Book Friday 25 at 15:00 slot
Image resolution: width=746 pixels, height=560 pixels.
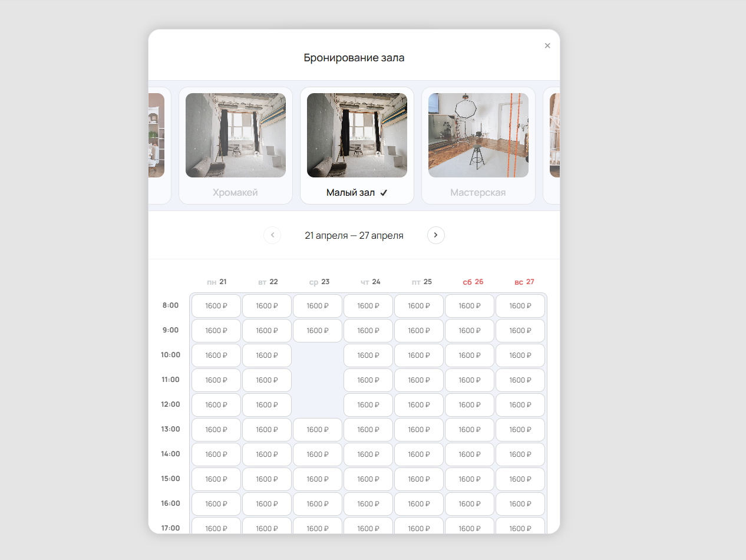pyautogui.click(x=419, y=479)
